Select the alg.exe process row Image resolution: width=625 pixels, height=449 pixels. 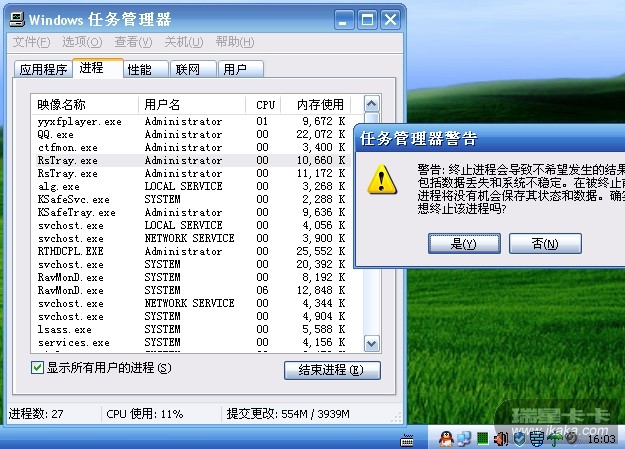point(191,186)
